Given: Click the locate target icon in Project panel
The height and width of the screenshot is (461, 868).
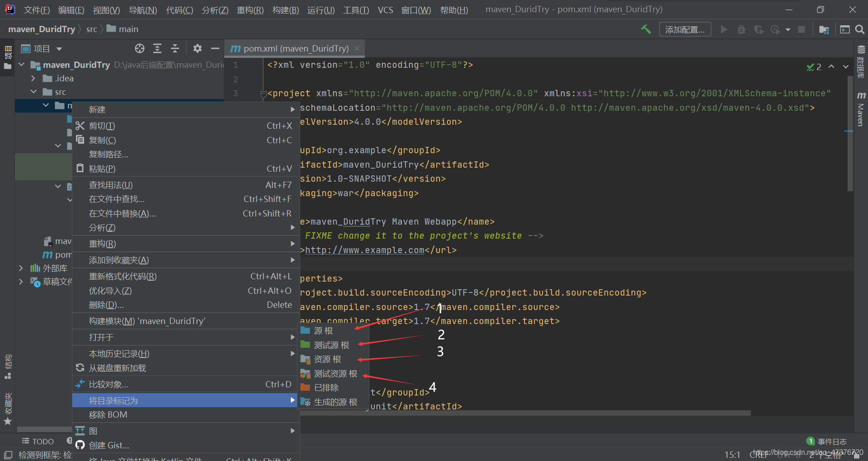Looking at the screenshot, I should coord(140,48).
